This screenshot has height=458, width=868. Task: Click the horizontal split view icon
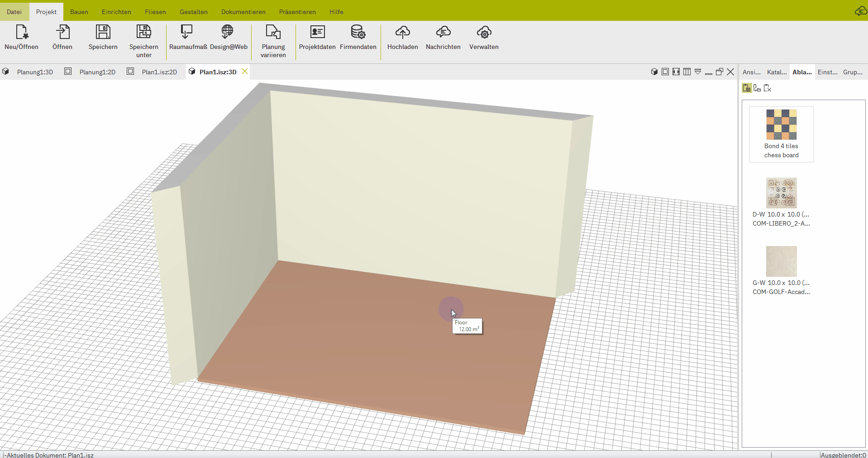tap(676, 72)
